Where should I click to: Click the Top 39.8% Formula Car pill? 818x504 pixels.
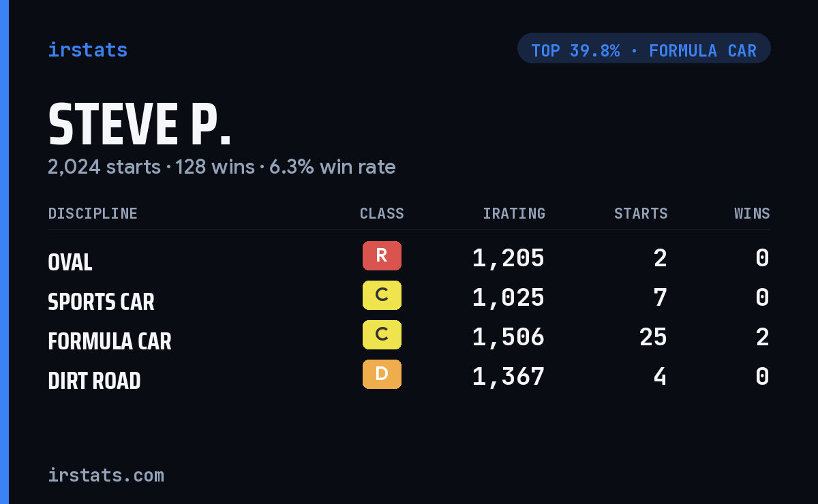(x=644, y=48)
